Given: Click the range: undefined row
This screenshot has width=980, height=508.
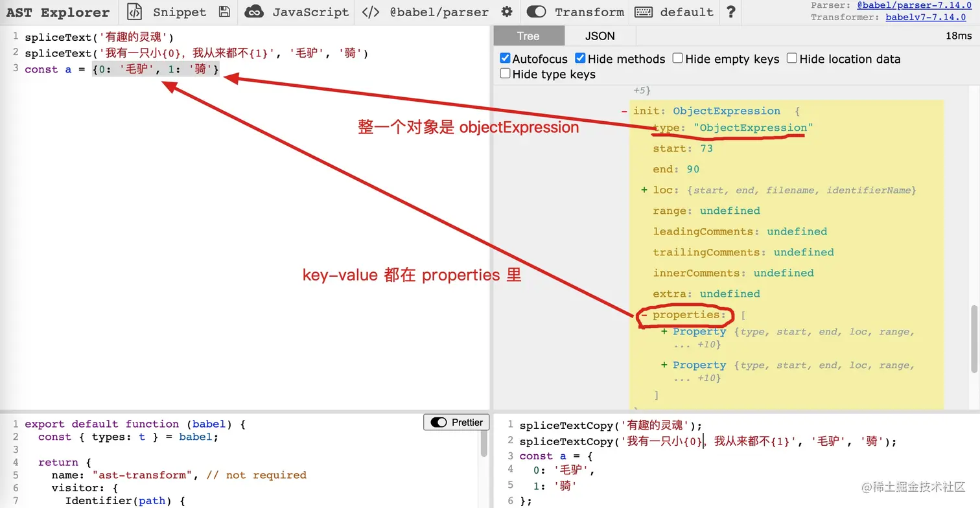Looking at the screenshot, I should coord(706,211).
